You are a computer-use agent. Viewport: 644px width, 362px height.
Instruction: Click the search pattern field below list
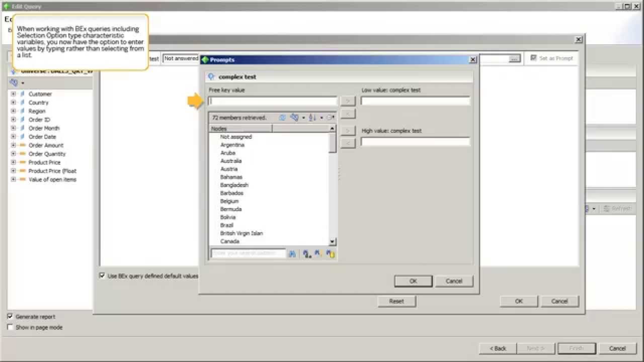(248, 254)
